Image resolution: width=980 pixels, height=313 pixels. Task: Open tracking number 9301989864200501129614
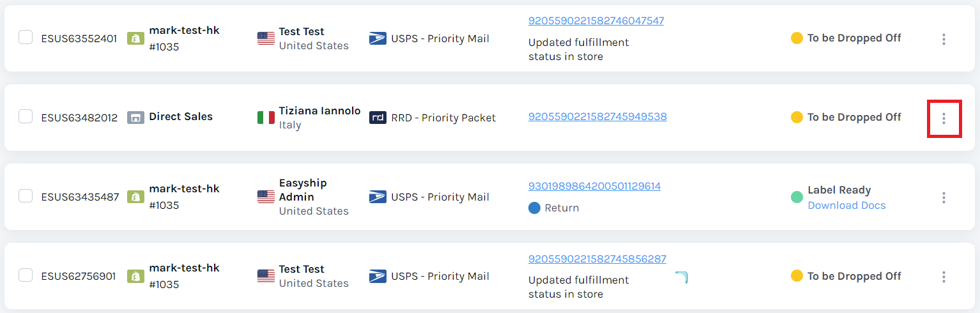click(594, 187)
